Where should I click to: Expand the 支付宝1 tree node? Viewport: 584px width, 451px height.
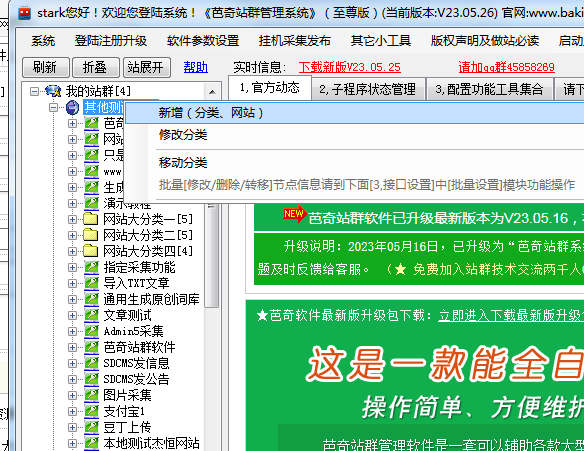pos(72,412)
